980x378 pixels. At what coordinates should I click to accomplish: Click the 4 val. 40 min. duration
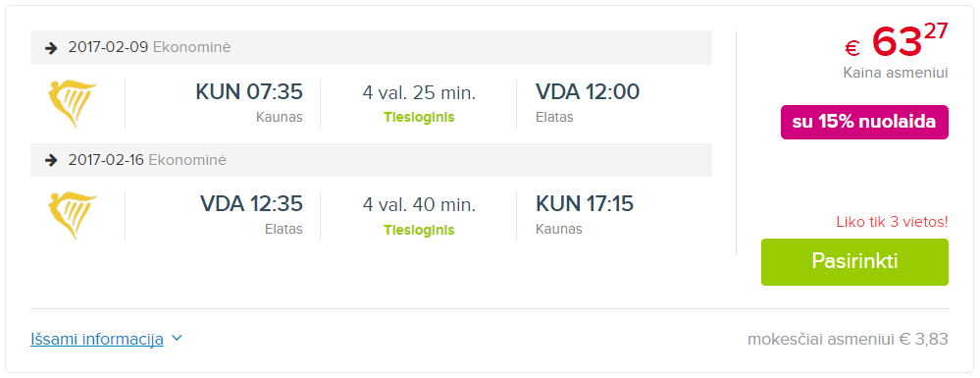[419, 204]
